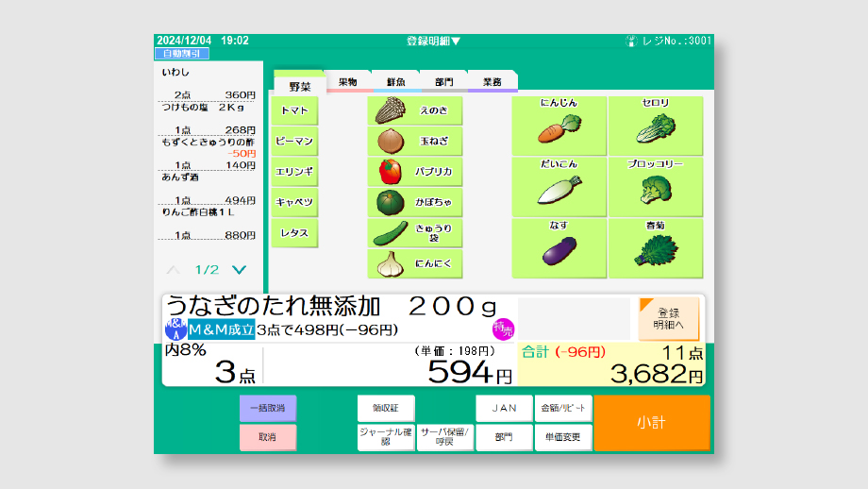Go to next page of the item list
The height and width of the screenshot is (489, 868).
click(x=239, y=270)
